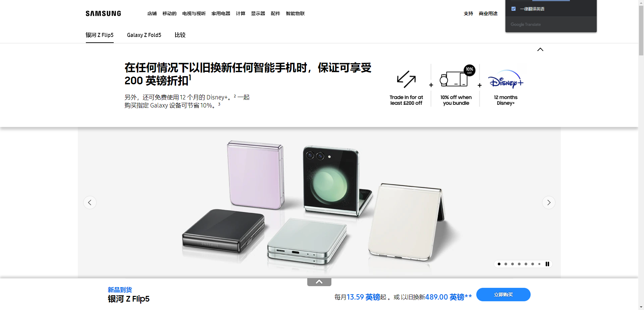This screenshot has width=644, height=310.
Task: Select the fourth carousel indicator dot
Action: [x=519, y=264]
